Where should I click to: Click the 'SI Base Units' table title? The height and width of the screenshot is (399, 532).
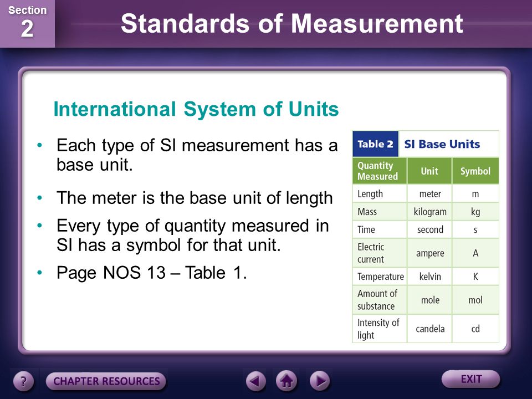click(442, 144)
